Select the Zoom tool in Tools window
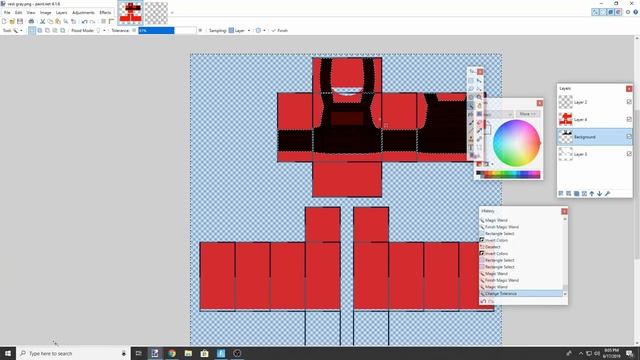Viewport: 640px width, 360px height. point(479,97)
